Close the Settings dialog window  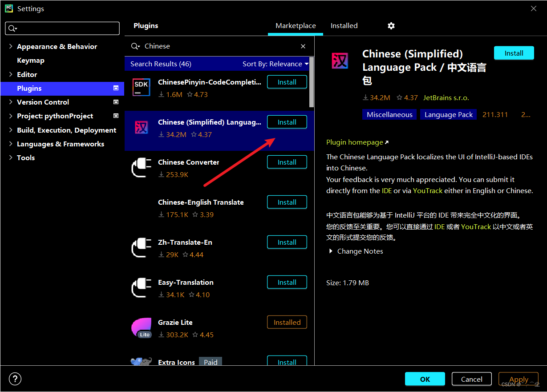pyautogui.click(x=534, y=8)
